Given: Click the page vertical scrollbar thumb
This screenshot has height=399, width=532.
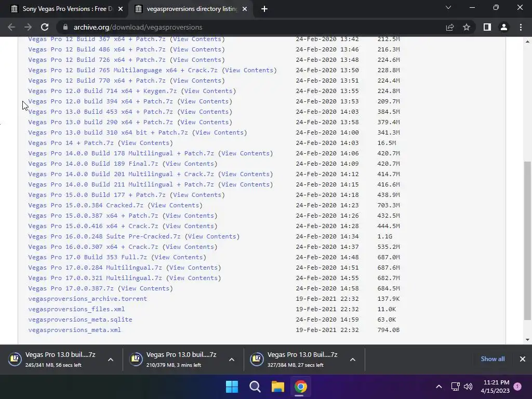Looking at the screenshot, I should pyautogui.click(x=527, y=241).
